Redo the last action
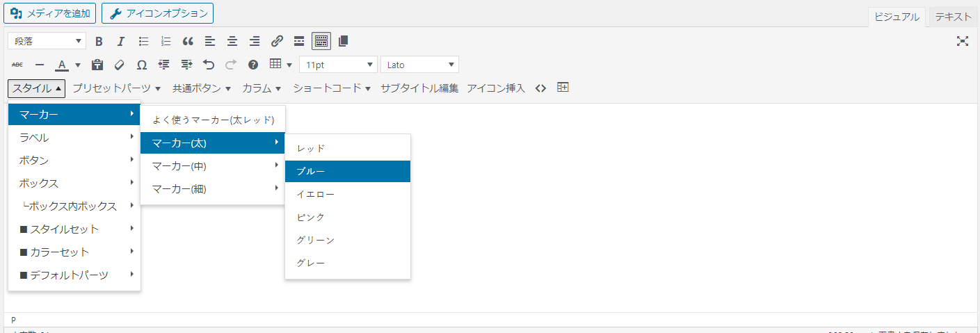The height and width of the screenshot is (333, 980). pos(231,65)
